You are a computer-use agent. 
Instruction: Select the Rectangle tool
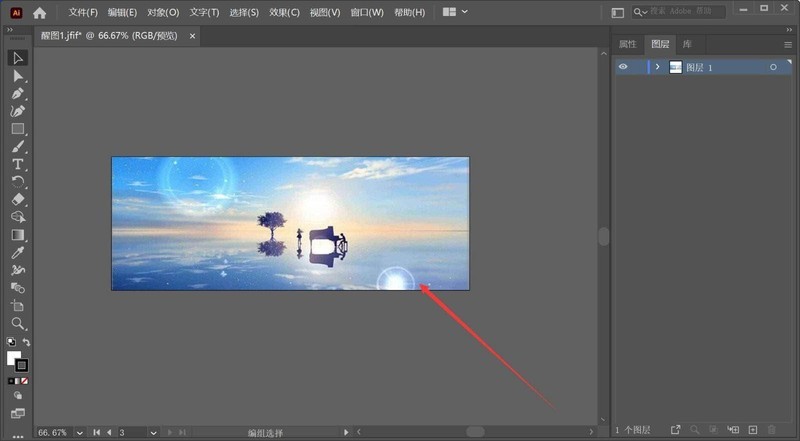click(18, 129)
